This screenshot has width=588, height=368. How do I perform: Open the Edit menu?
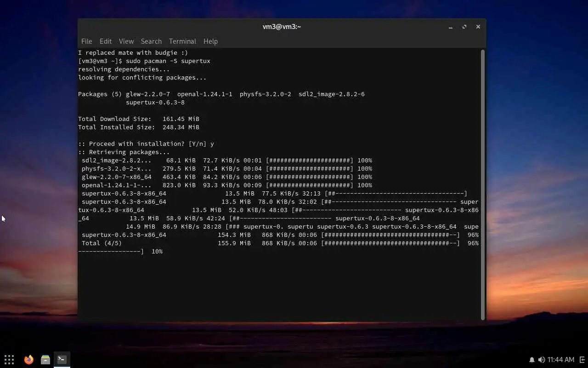tap(106, 41)
